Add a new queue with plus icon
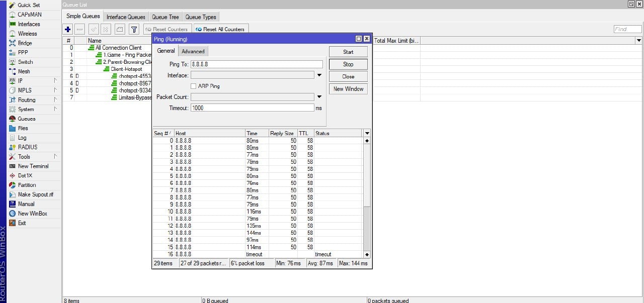Image resolution: width=644 pixels, height=303 pixels. 68,29
